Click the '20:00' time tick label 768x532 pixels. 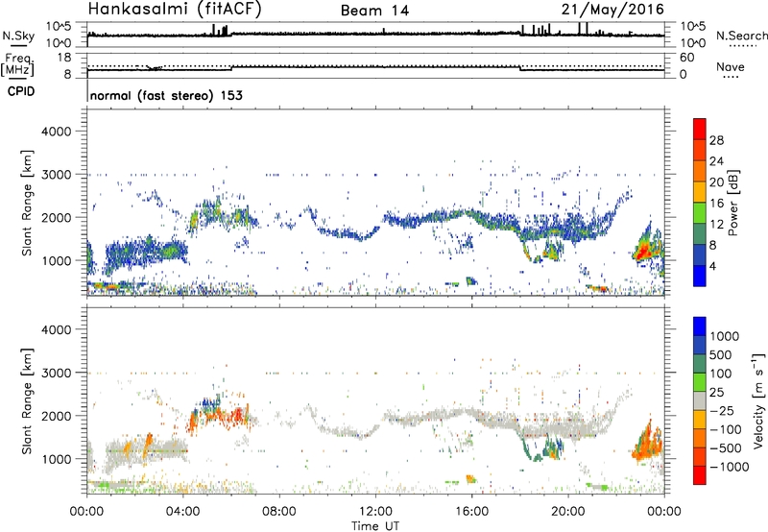[568, 512]
